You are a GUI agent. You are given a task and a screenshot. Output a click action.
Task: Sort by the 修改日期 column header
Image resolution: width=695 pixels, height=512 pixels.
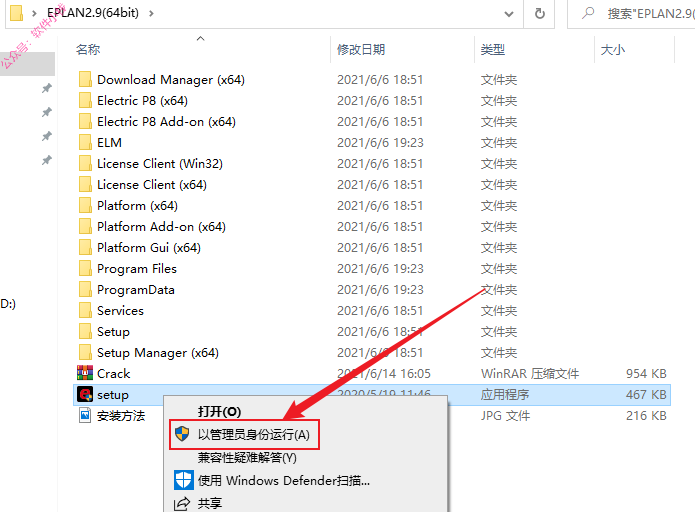[x=361, y=49]
